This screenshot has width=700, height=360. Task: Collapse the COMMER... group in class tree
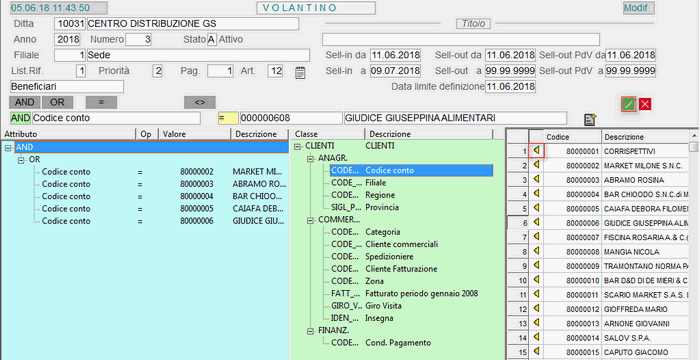pos(311,220)
